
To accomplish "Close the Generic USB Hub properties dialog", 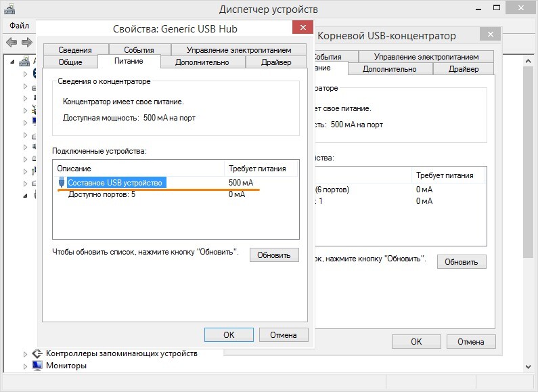I will [303, 28].
